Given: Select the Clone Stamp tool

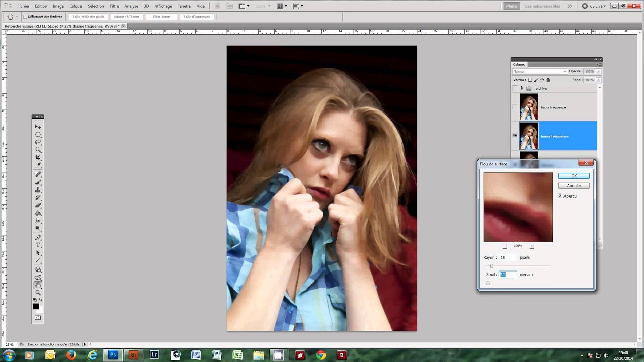Looking at the screenshot, I should [38, 190].
